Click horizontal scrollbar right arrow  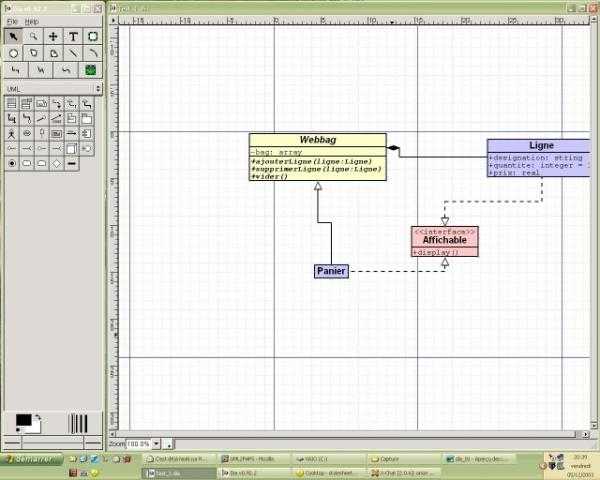tap(585, 434)
